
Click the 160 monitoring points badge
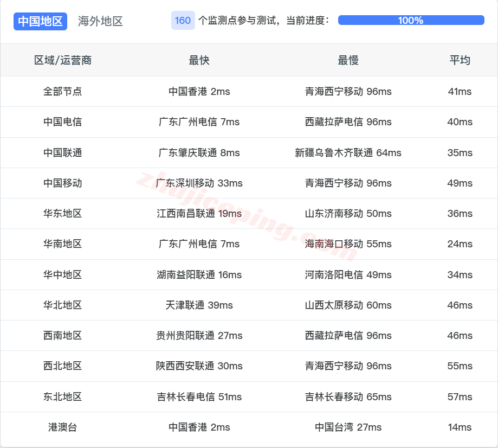(183, 21)
